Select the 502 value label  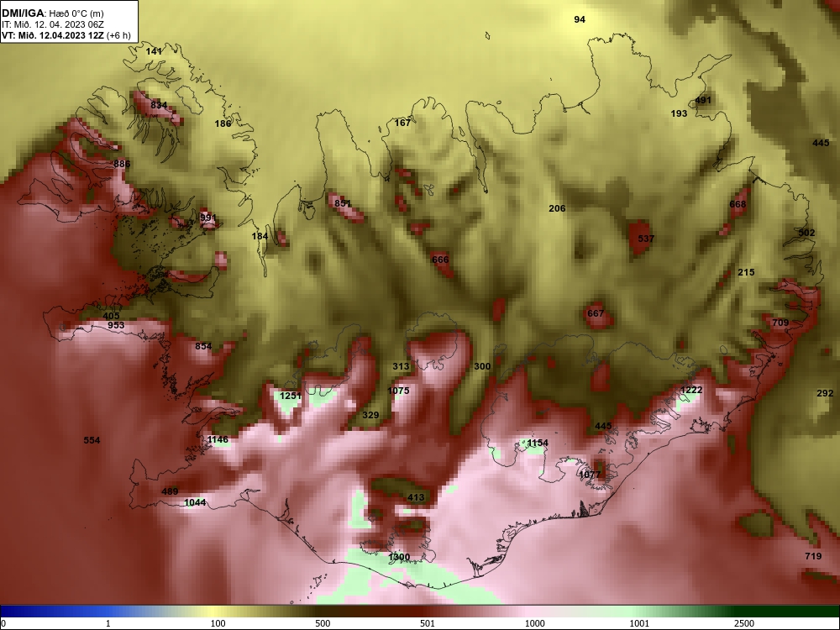[806, 233]
